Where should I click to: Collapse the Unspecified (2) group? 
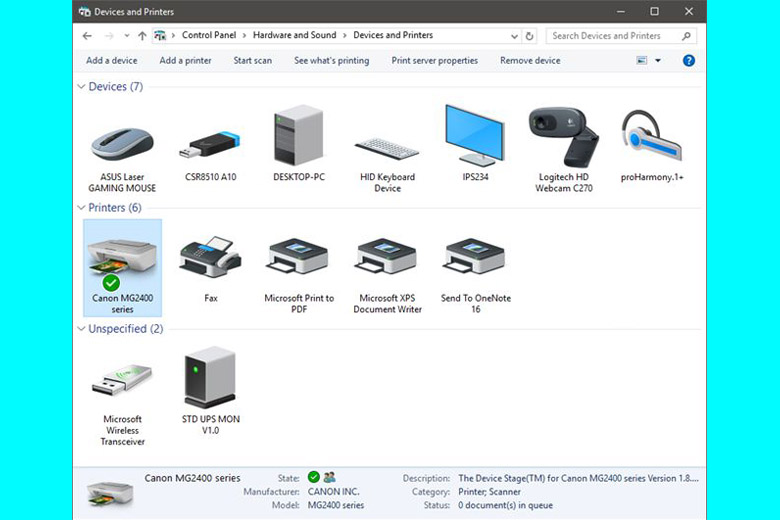click(81, 329)
